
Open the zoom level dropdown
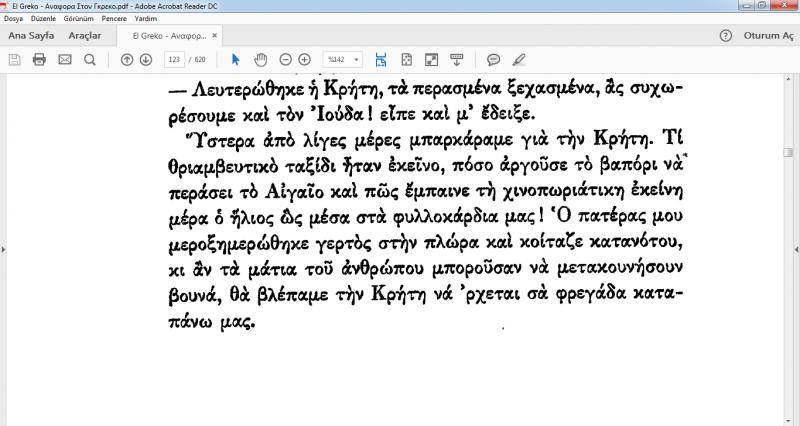coord(357,60)
